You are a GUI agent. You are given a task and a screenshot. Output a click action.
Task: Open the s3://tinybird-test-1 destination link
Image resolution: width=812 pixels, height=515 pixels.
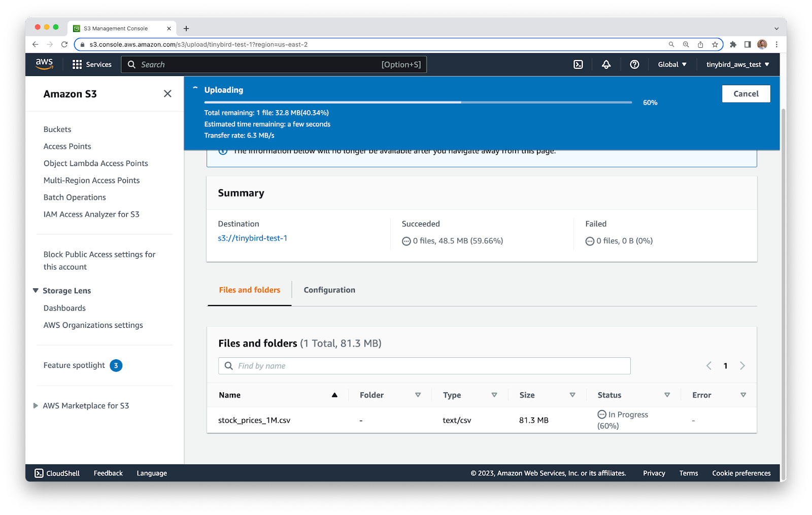click(252, 238)
